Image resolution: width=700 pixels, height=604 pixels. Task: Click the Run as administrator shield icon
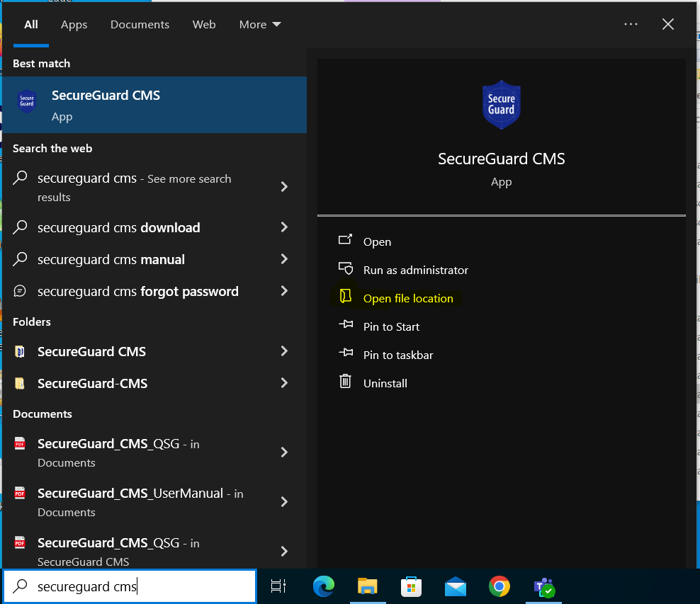coord(345,269)
